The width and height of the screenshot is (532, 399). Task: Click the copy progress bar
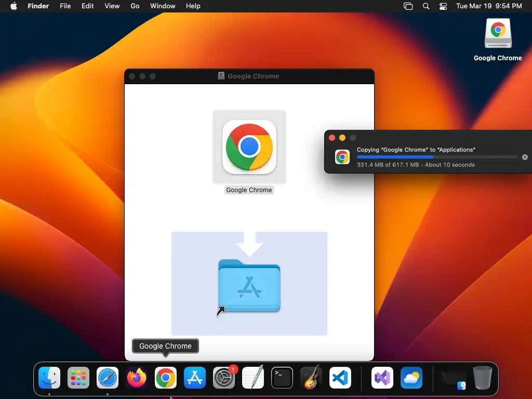click(x=437, y=157)
